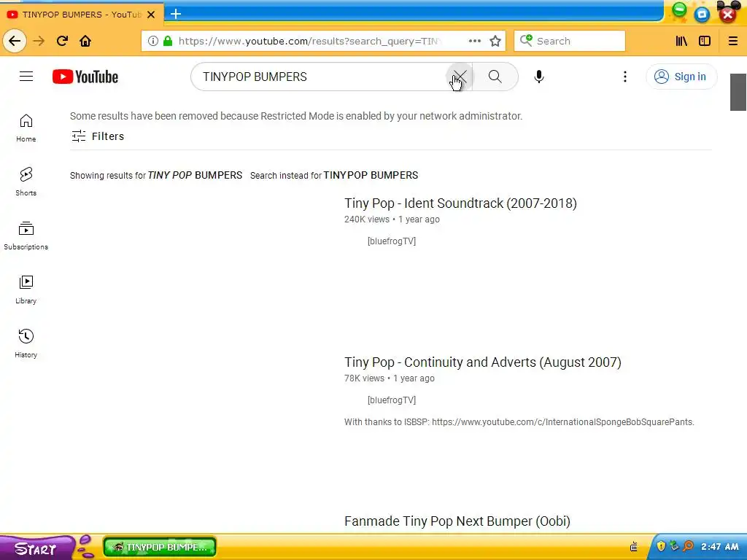Screen dimensions: 747x560
Task: Click the green minimize window button
Action: click(x=679, y=10)
